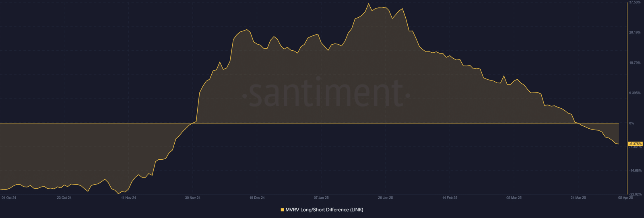Click the santiment watermark logo
Image resolution: width=644 pixels, height=218 pixels.
(326, 93)
